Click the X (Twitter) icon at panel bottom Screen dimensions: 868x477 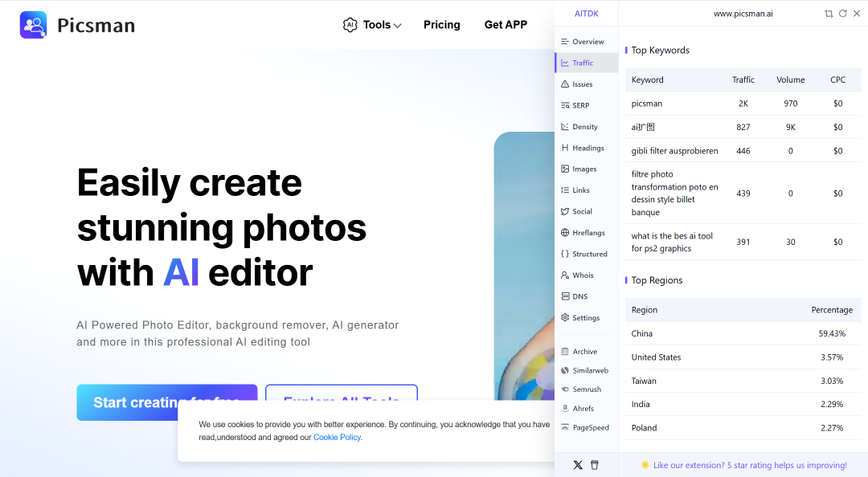(x=578, y=465)
